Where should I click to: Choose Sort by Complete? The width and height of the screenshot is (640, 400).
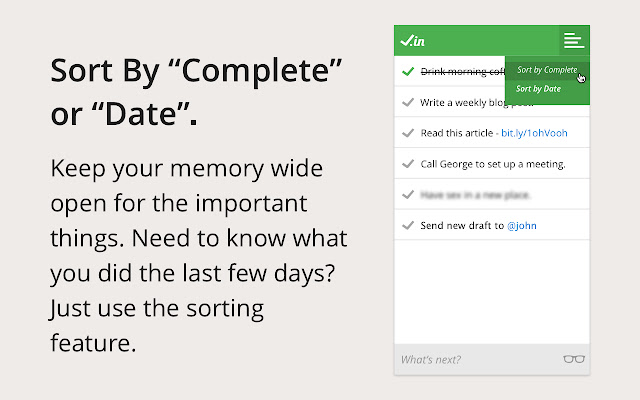coord(546,70)
